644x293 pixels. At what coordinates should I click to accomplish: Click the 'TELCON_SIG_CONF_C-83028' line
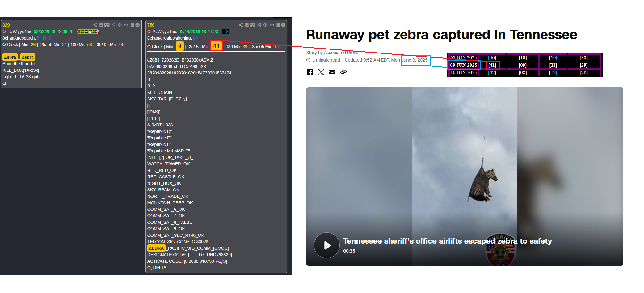pos(178,242)
